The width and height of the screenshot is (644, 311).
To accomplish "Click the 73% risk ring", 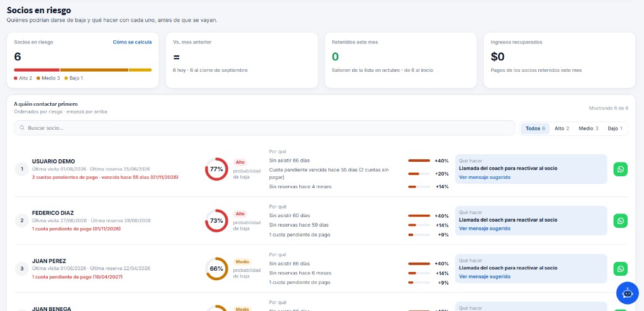I will tap(216, 220).
